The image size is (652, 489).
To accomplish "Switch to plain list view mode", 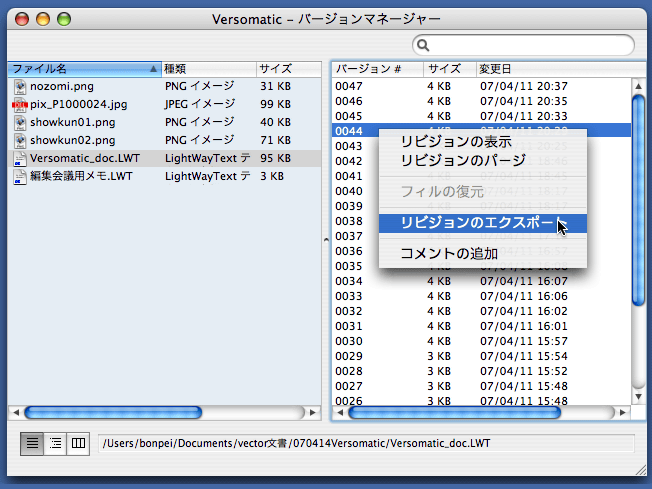I will (x=32, y=443).
